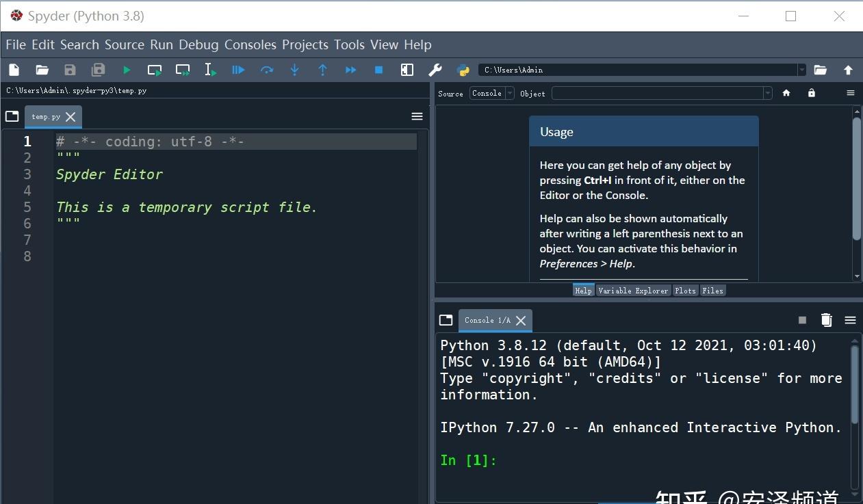This screenshot has height=504, width=863.
Task: Open editor options hamburger menu
Action: click(x=417, y=116)
